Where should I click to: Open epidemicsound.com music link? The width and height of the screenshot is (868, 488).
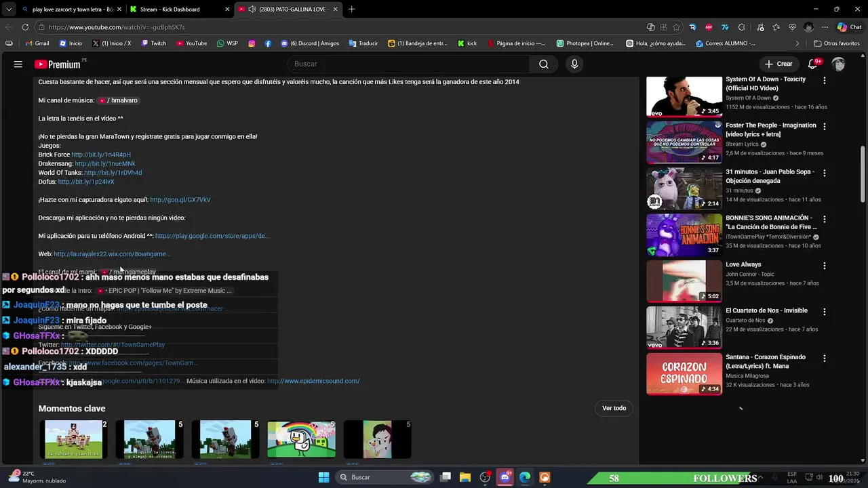click(x=313, y=381)
